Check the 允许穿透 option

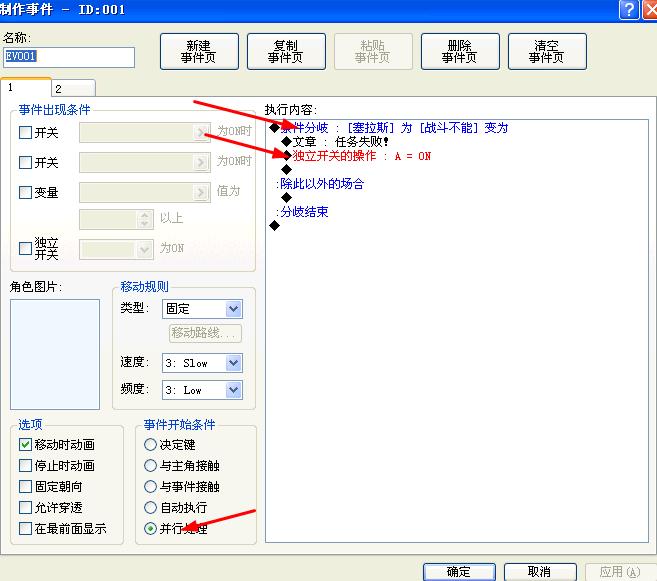point(26,508)
